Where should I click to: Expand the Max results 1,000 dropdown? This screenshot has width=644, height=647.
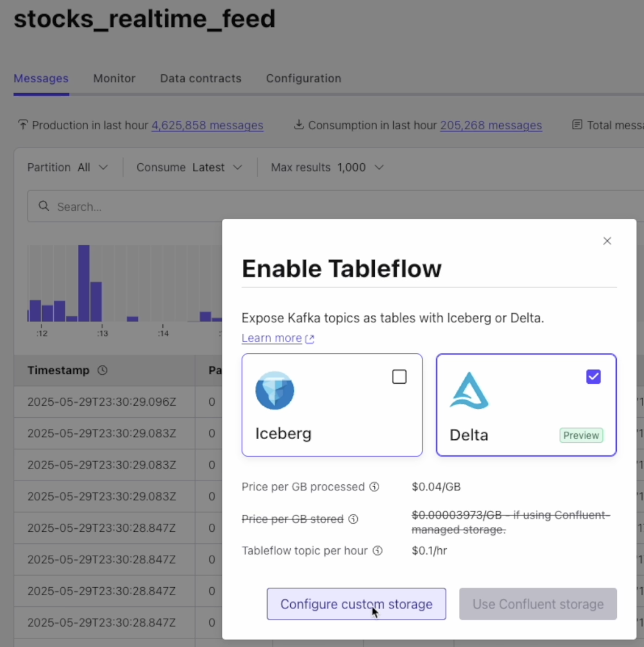328,167
